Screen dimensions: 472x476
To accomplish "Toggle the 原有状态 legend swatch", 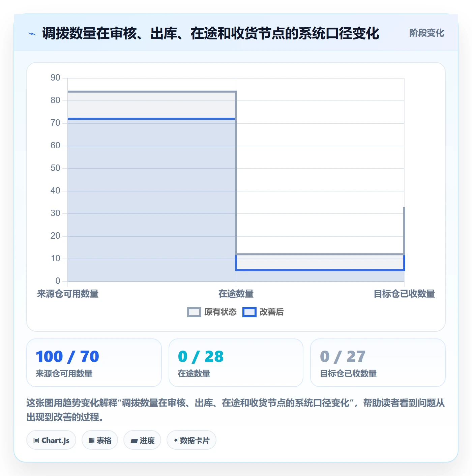I will (194, 312).
